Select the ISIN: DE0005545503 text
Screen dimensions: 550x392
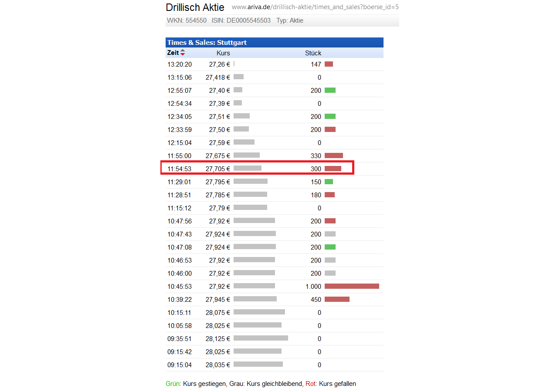coord(241,20)
